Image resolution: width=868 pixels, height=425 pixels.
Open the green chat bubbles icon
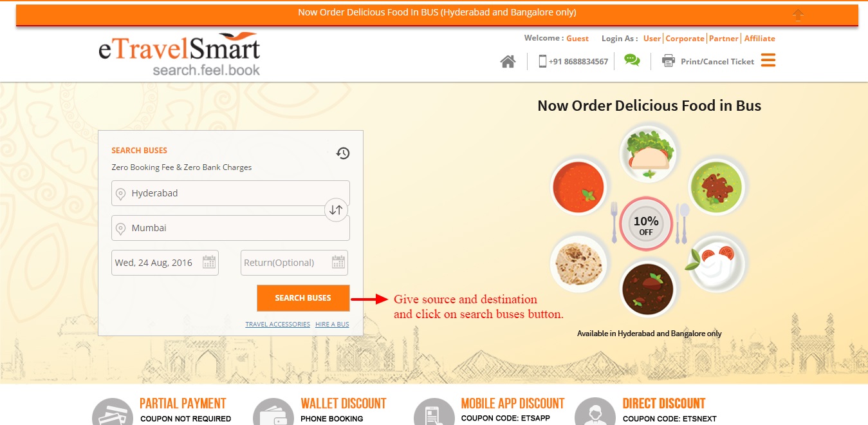coord(632,61)
